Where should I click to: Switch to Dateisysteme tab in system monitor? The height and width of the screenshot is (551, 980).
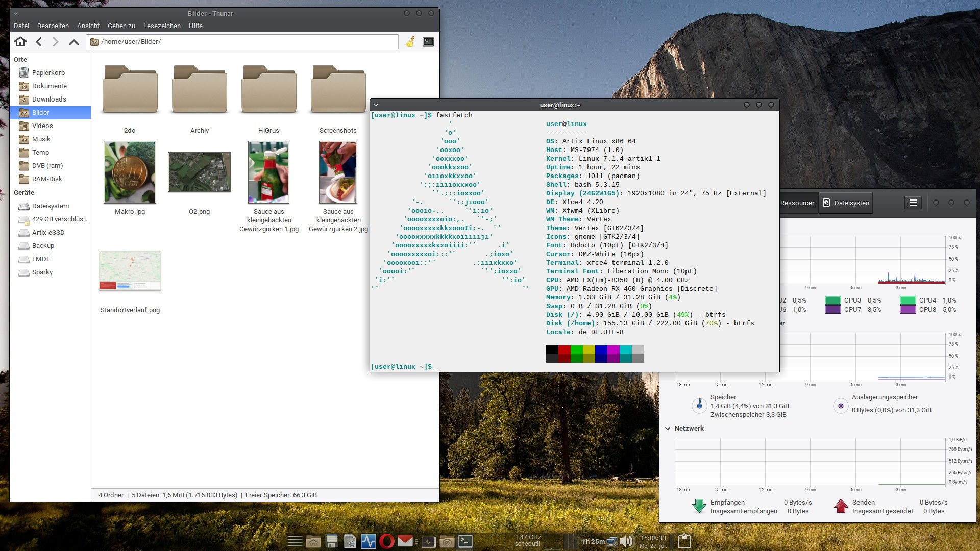tap(845, 203)
